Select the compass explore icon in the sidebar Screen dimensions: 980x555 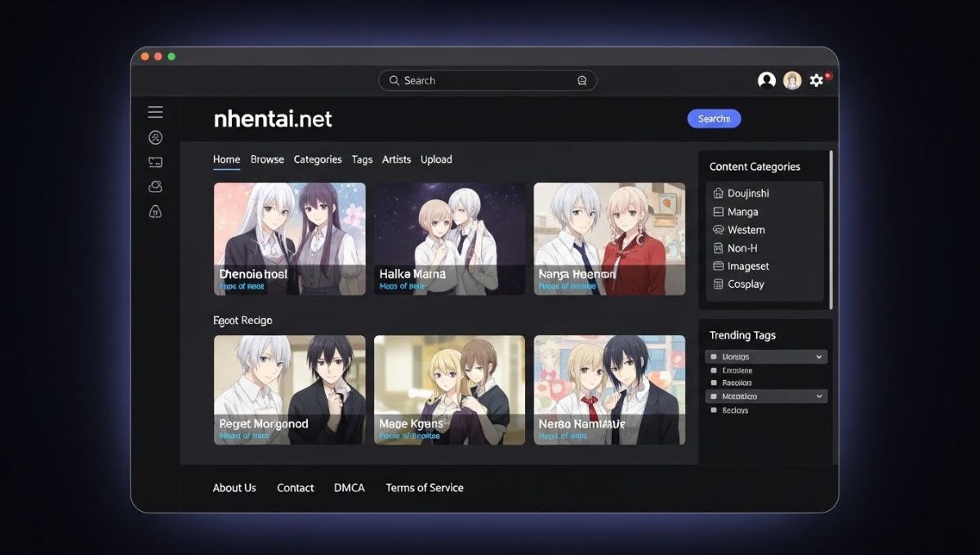[x=154, y=137]
